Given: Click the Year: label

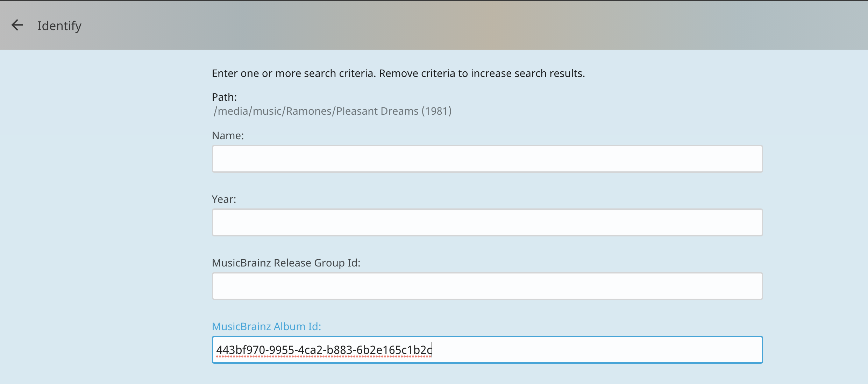Looking at the screenshot, I should pyautogui.click(x=224, y=199).
